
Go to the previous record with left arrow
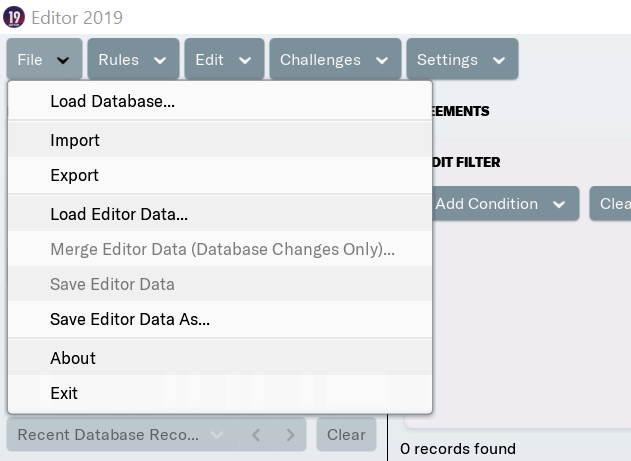[x=256, y=434]
